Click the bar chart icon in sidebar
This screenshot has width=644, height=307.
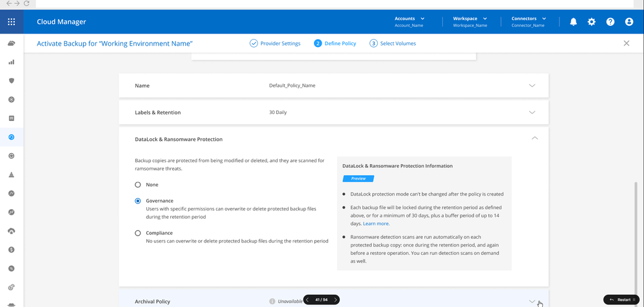[12, 62]
